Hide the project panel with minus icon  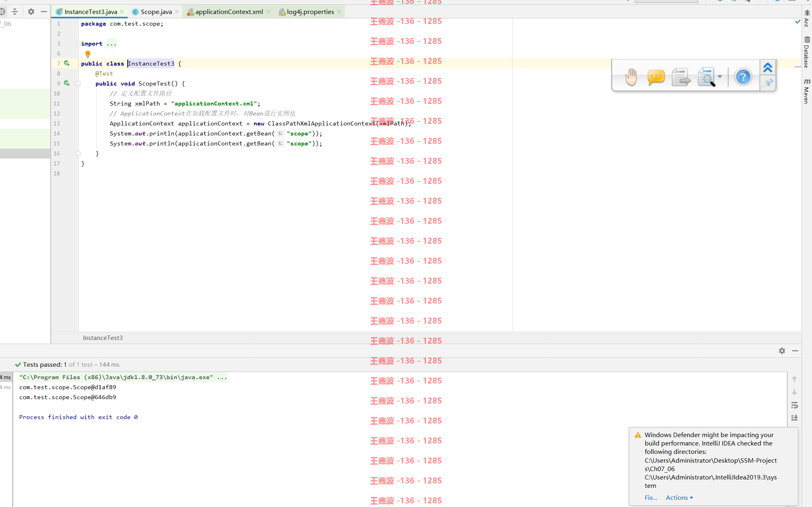click(44, 12)
